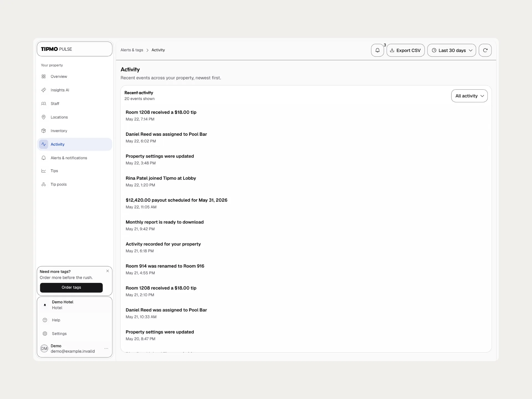
Task: Select the Activity label in sidebar
Action: [58, 144]
